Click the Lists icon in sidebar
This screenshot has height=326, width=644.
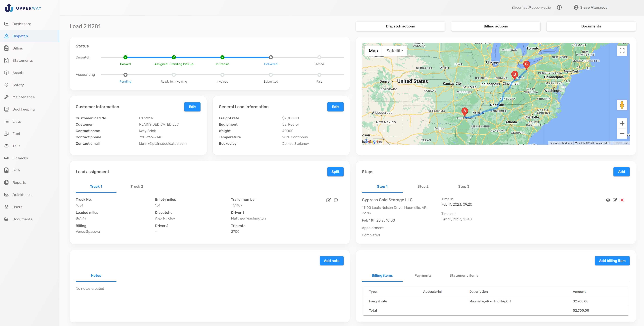[6, 122]
